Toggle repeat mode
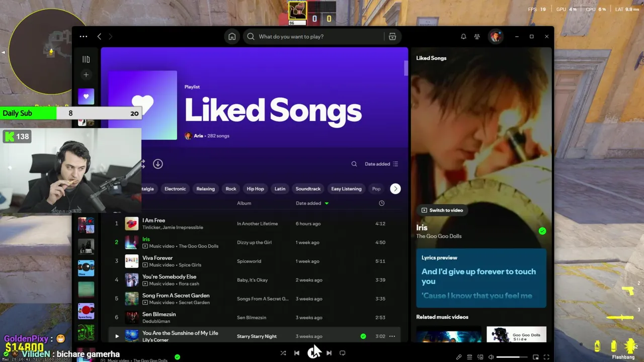The height and width of the screenshot is (362, 644). (343, 353)
